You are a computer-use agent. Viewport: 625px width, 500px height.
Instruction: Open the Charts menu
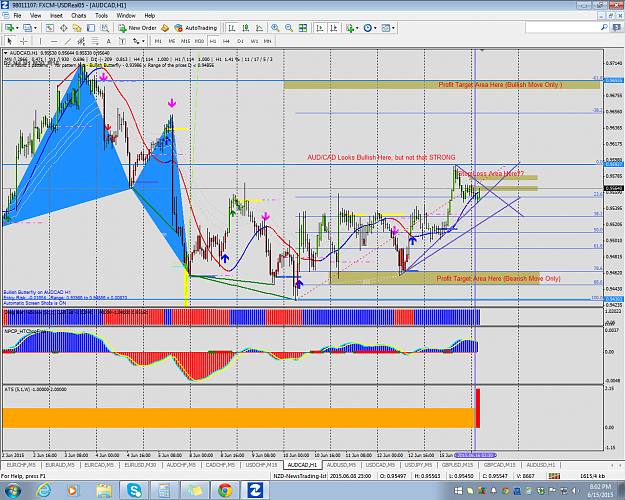(x=79, y=16)
